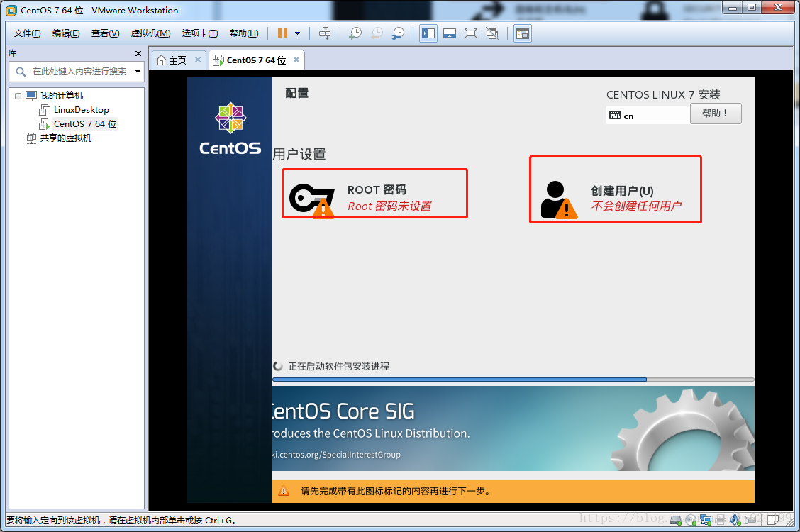This screenshot has height=532, width=800.
Task: Open the 查看(V) menu
Action: pos(105,33)
